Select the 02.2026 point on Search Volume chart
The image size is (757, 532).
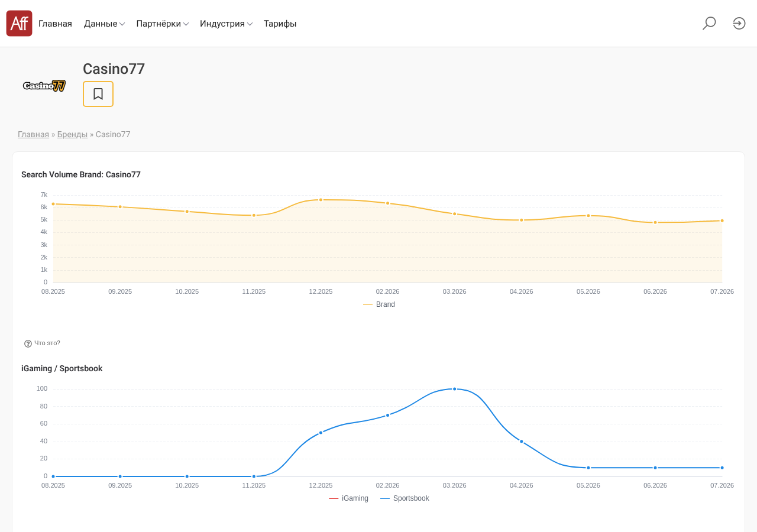tap(388, 203)
